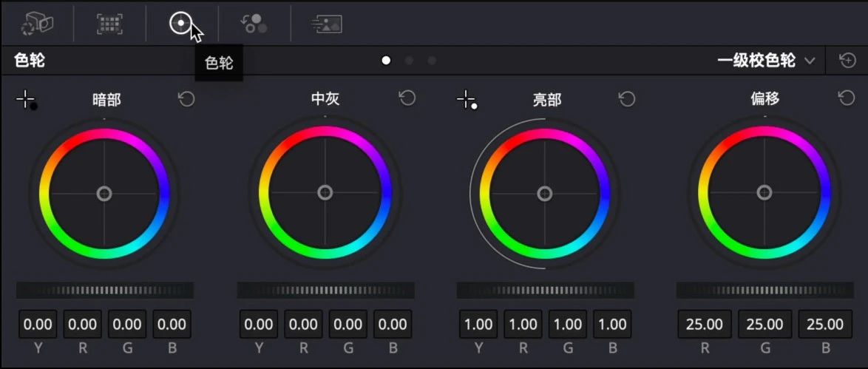
Task: Select the 偏移 R value field
Action: 704,324
